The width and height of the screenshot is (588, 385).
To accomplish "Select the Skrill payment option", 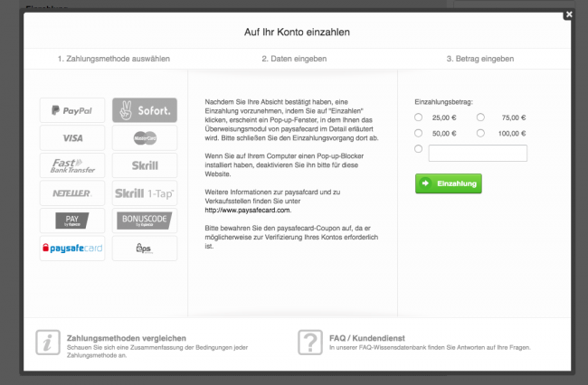I will (145, 166).
